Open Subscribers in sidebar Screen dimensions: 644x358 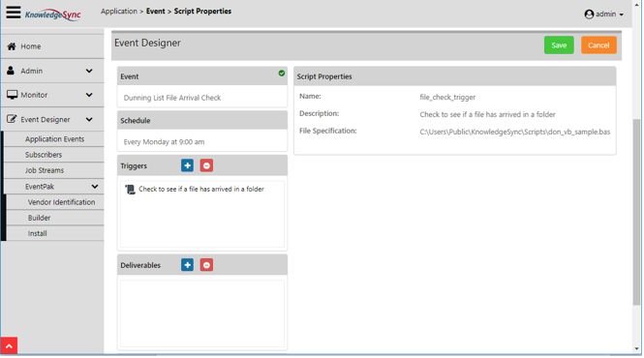click(x=54, y=155)
